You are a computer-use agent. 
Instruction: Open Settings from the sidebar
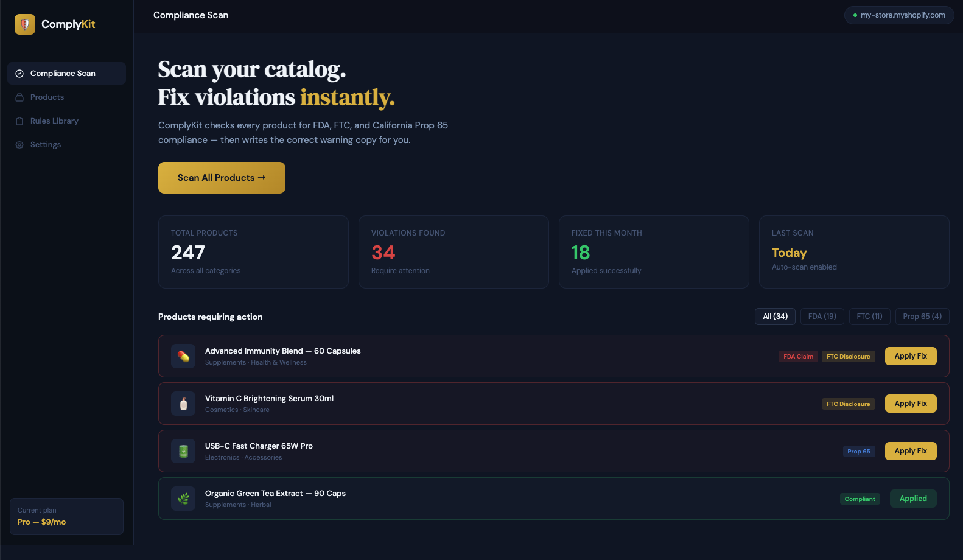click(66, 145)
